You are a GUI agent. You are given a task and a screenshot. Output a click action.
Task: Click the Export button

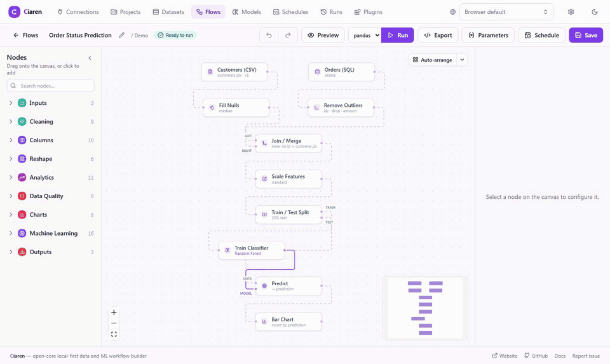pyautogui.click(x=438, y=35)
